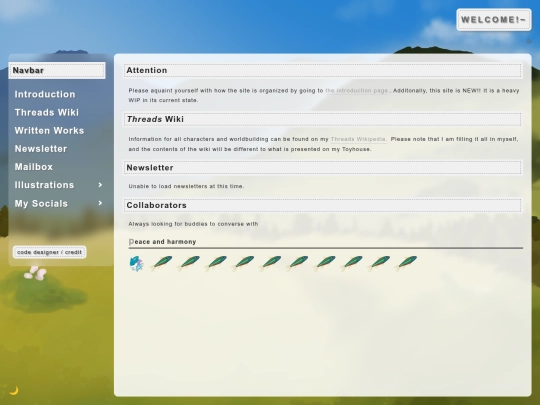Viewport: 540px width, 405px height.
Task: Click the fifth green feather collaborator icon
Action: [x=271, y=263]
